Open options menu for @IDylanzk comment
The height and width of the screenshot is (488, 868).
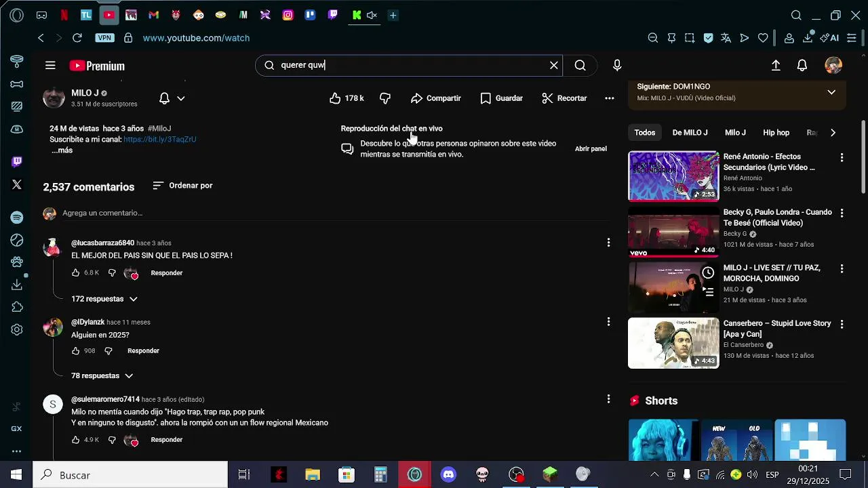(x=608, y=322)
